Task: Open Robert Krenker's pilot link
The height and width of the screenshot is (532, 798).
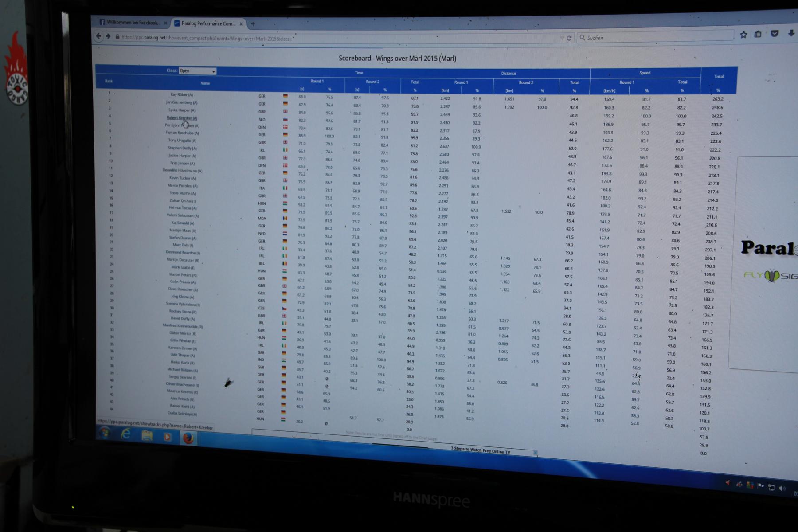Action: [x=182, y=118]
